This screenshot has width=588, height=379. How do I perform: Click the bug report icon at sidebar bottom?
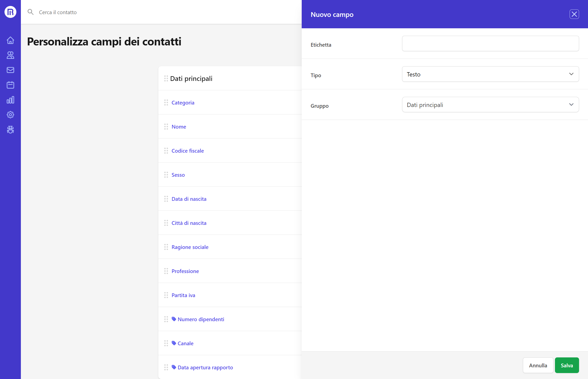coord(10,130)
